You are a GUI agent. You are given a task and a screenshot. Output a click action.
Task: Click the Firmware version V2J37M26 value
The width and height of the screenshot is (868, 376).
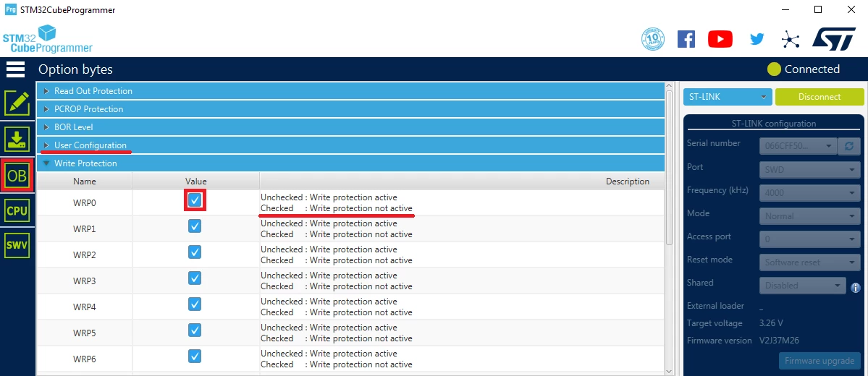tap(779, 341)
